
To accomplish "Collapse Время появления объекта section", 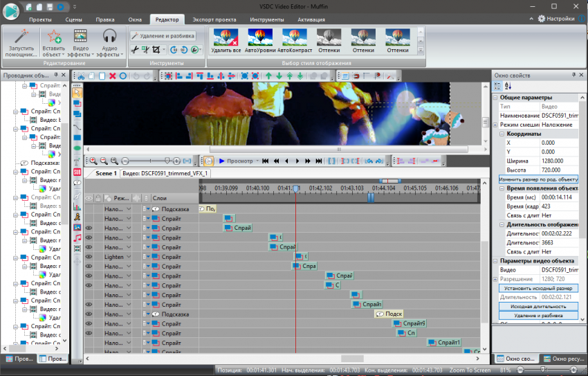I will 502,188.
